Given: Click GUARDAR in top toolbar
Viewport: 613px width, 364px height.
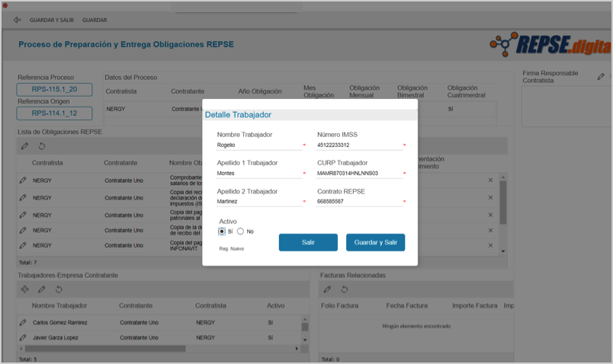Looking at the screenshot, I should click(95, 20).
